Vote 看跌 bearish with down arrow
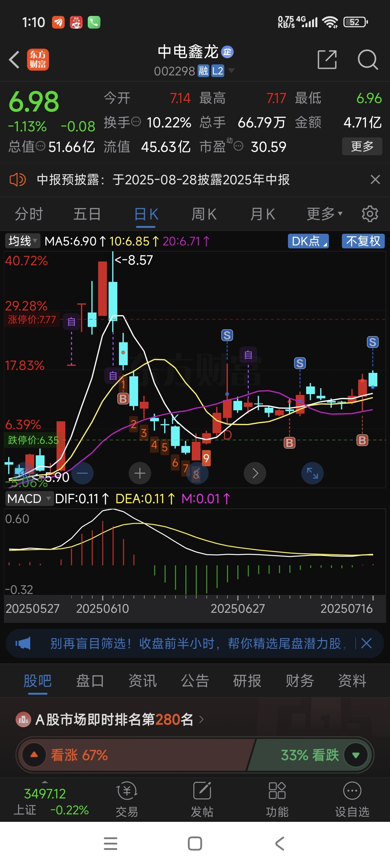The width and height of the screenshot is (390, 868). click(x=356, y=755)
